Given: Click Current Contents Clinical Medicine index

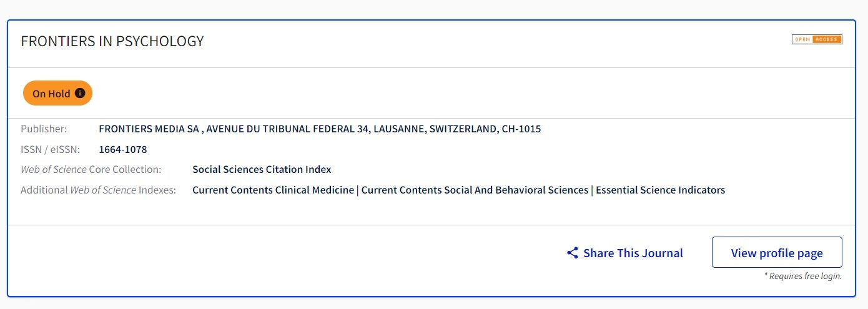Looking at the screenshot, I should coord(273,190).
